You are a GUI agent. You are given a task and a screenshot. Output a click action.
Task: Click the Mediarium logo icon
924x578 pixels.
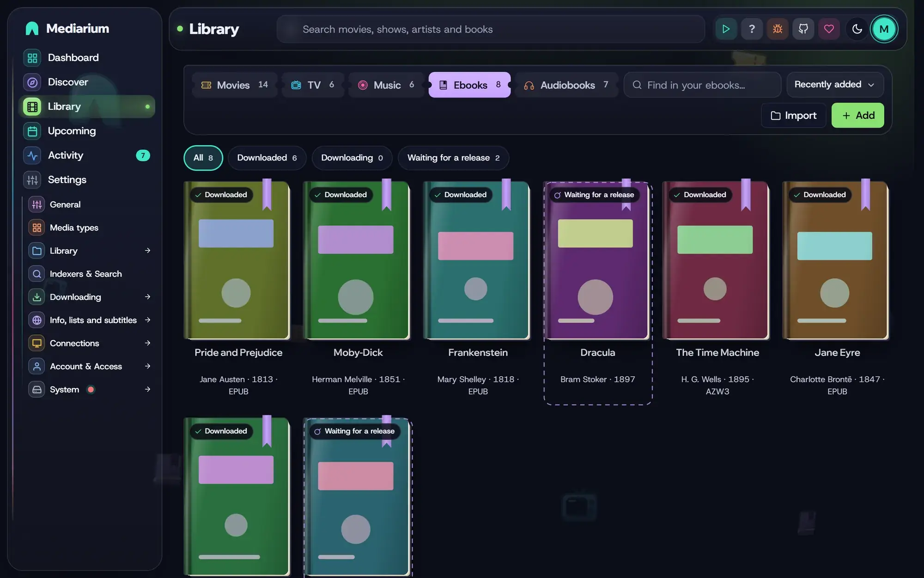32,29
